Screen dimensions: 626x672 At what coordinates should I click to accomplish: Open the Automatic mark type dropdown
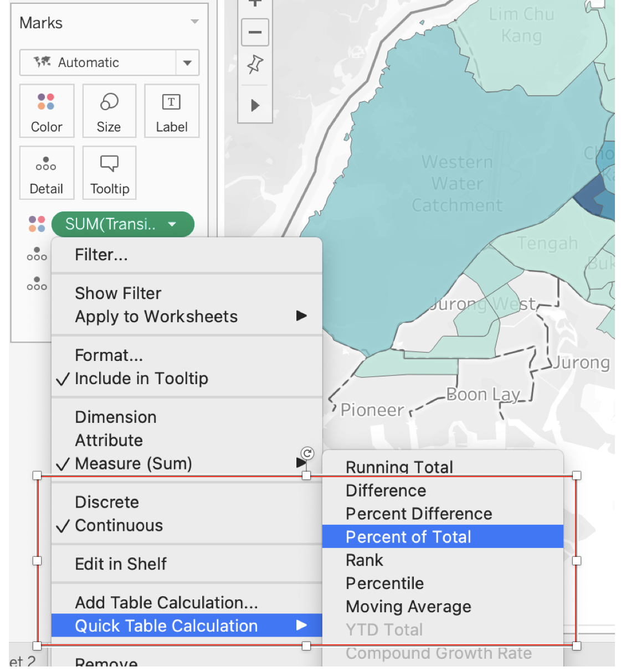click(x=187, y=63)
